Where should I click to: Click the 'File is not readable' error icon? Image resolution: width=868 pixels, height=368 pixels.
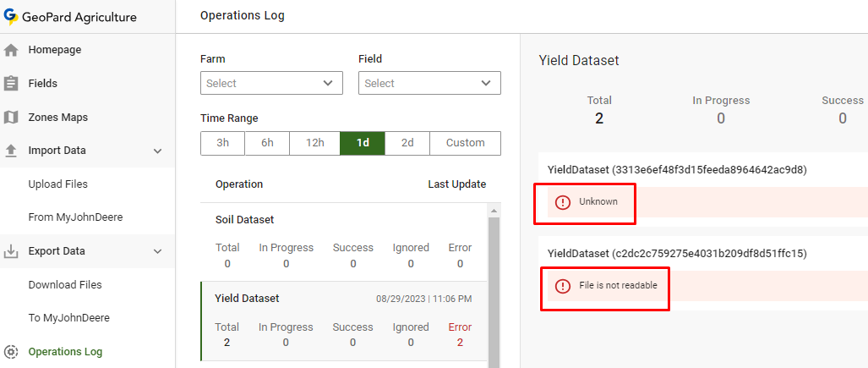(x=563, y=286)
